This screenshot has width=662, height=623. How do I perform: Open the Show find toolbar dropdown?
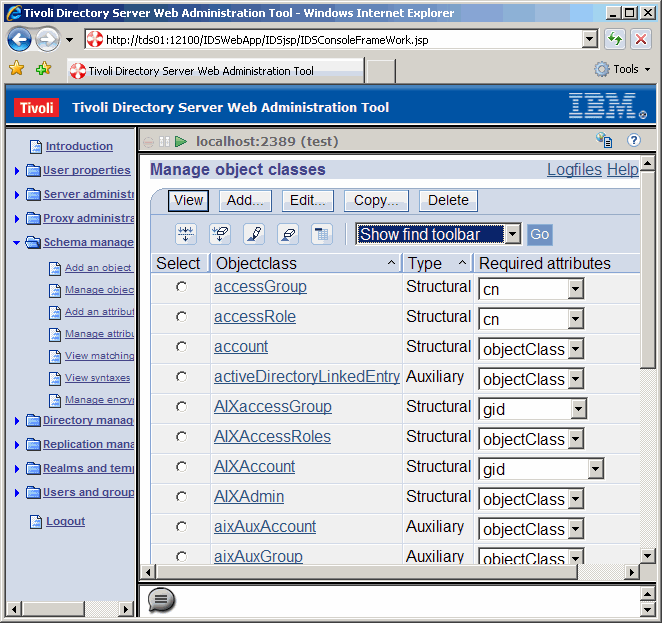512,235
